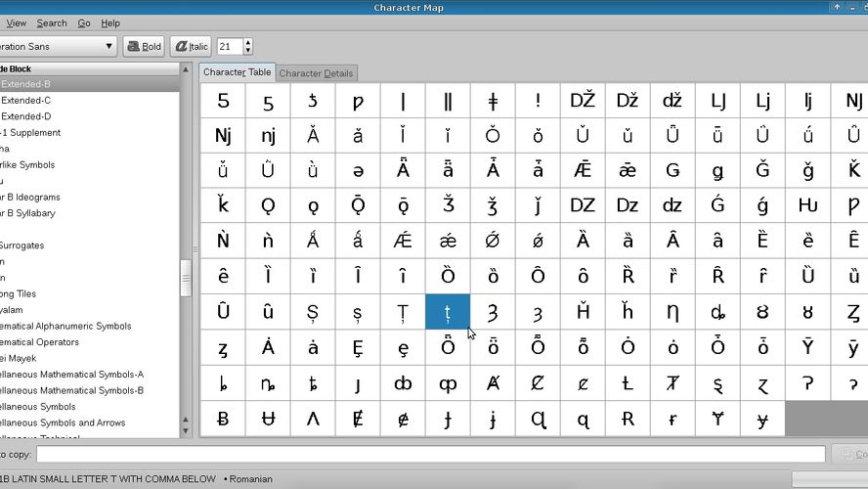Viewport: 868px width, 489px height.
Task: Select the 'LJ' all-caps digraph cell
Action: pos(718,101)
